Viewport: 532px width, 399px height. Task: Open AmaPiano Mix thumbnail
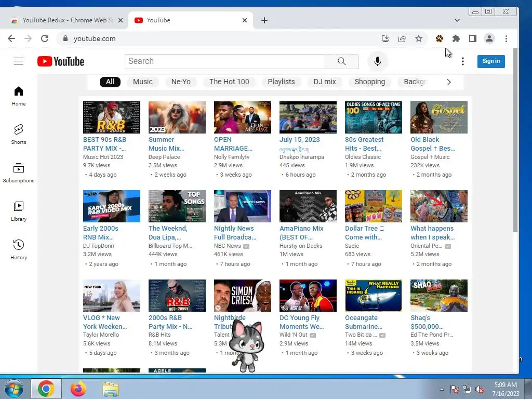[308, 206]
